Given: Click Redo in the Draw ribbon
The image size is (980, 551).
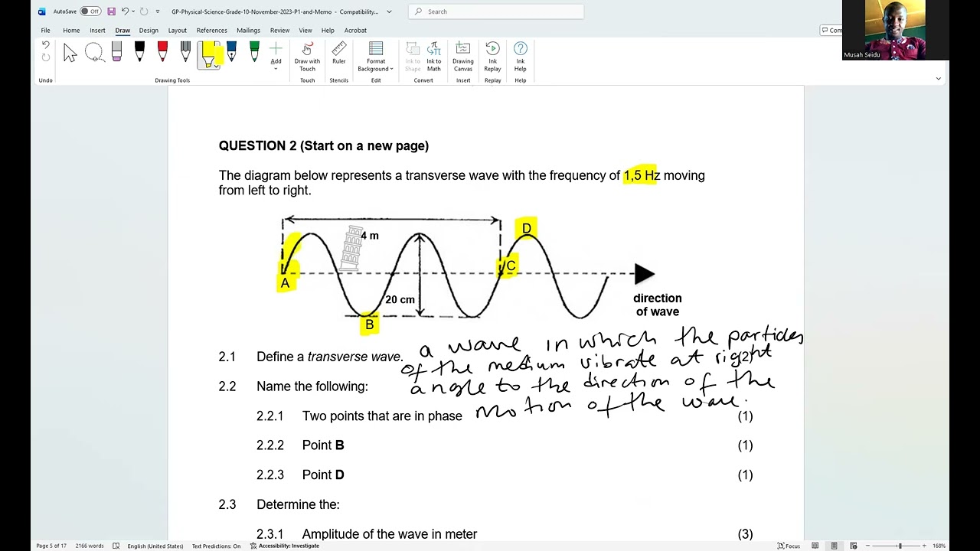Looking at the screenshot, I should point(45,58).
